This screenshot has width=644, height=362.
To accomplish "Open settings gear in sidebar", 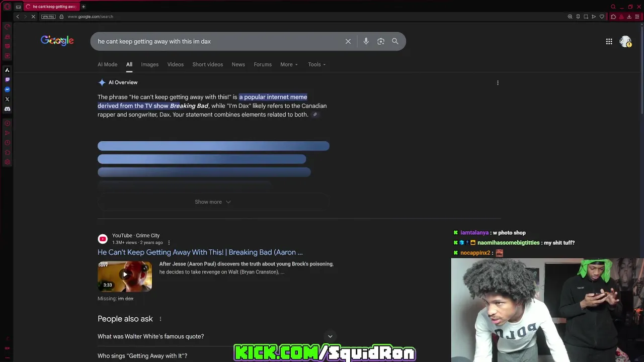I will coord(7,162).
